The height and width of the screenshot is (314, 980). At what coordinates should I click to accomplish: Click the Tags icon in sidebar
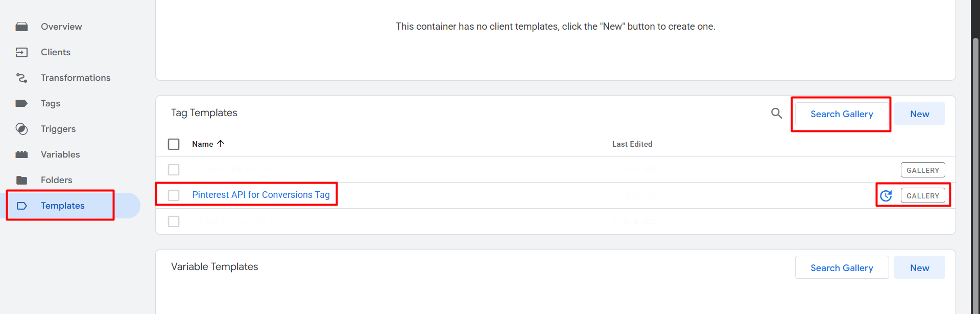point(21,103)
